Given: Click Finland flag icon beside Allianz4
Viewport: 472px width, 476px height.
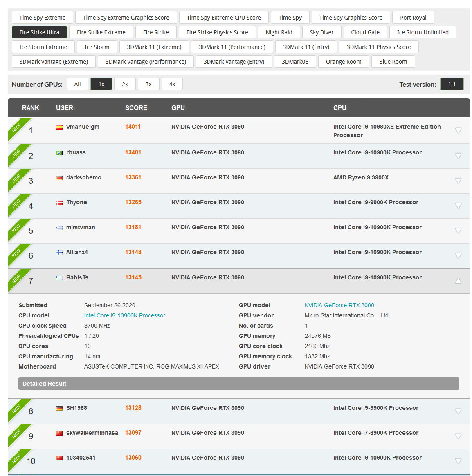Looking at the screenshot, I should tap(59, 253).
